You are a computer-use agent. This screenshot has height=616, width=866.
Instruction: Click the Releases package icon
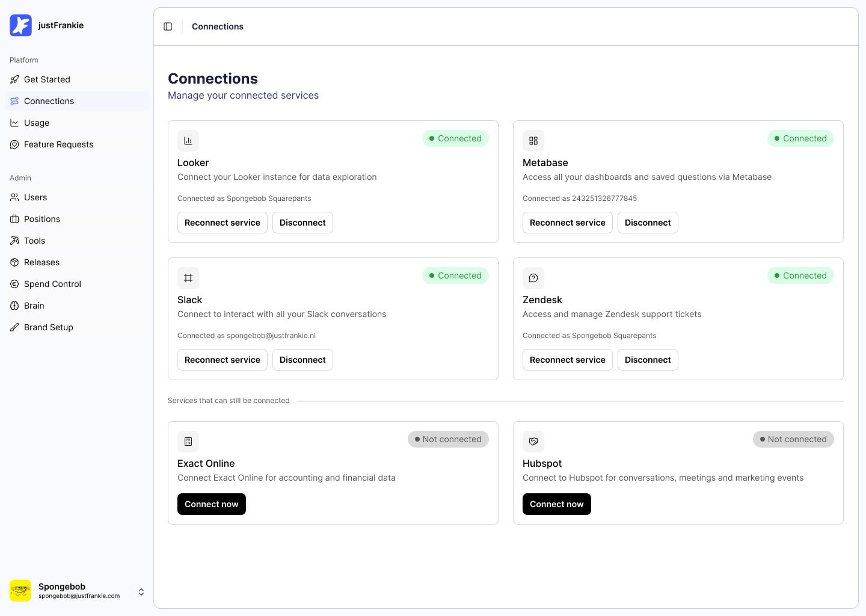coord(14,262)
